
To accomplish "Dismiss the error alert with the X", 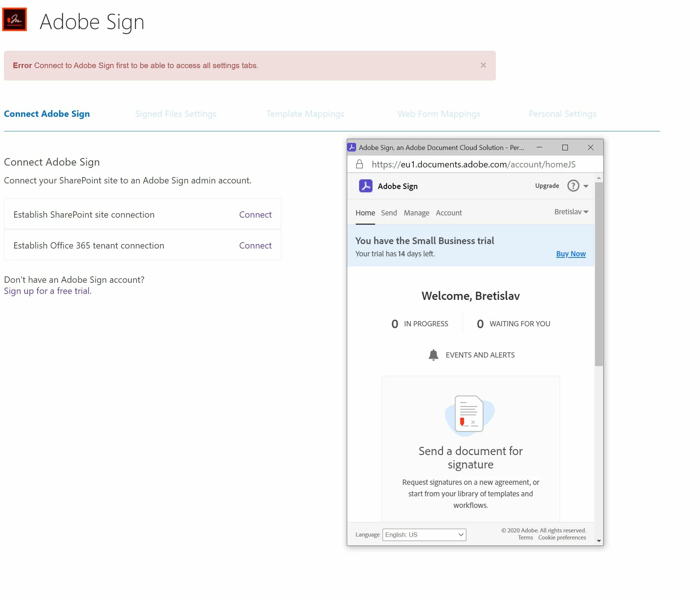I will [x=483, y=65].
